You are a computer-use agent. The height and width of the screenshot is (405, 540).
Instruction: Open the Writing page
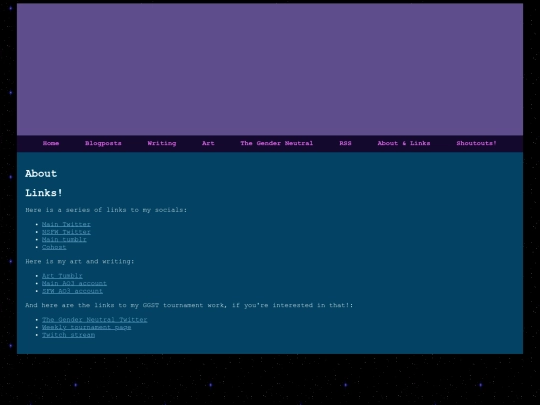click(162, 143)
